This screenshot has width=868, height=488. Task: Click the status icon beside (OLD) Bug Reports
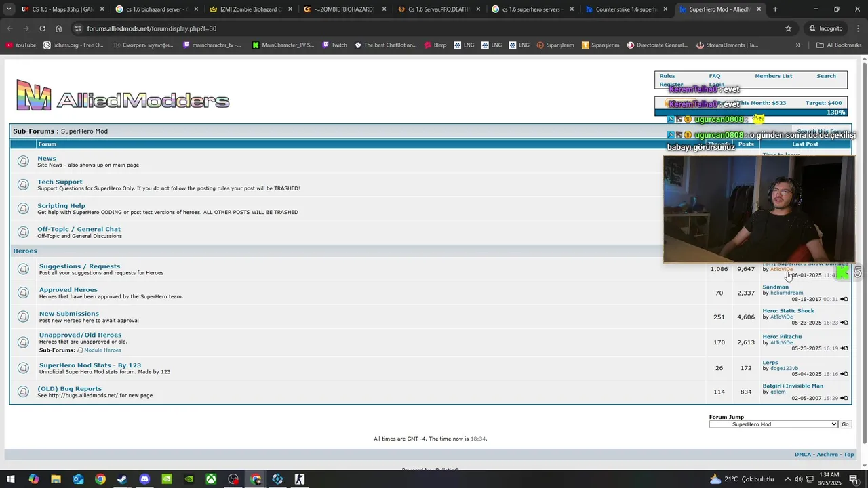click(23, 392)
